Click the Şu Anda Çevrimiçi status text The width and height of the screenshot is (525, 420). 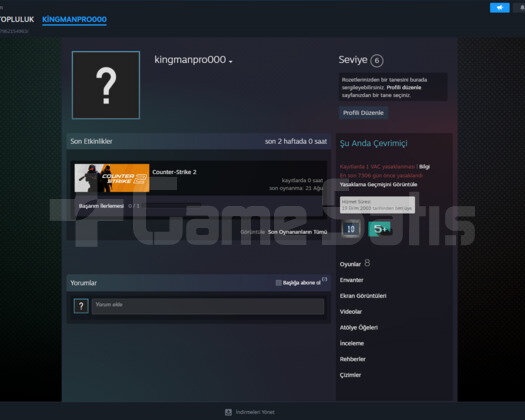[x=374, y=143]
